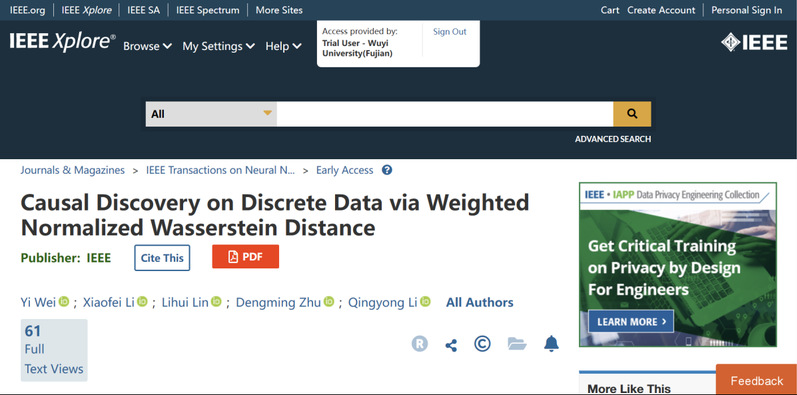Click the LEARN MORE ad button

(x=631, y=322)
